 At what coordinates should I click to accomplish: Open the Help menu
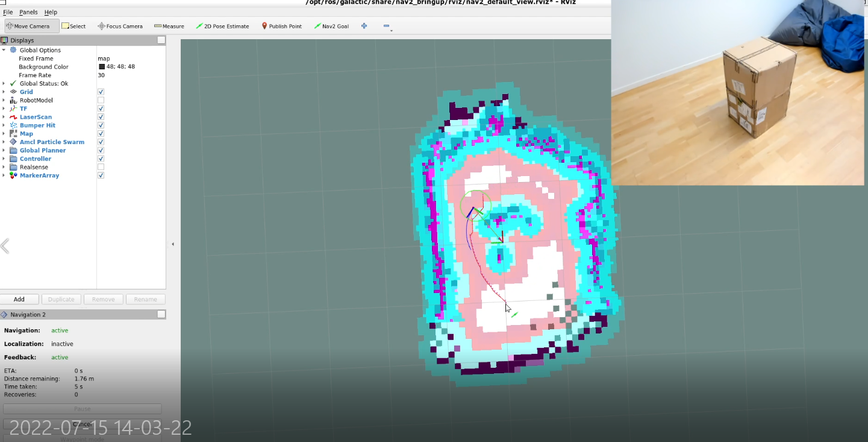pos(51,12)
